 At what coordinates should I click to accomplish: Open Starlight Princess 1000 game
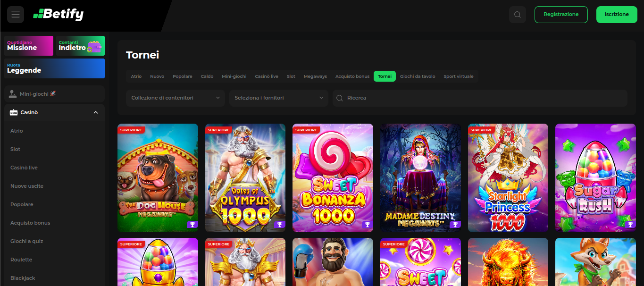point(508,178)
